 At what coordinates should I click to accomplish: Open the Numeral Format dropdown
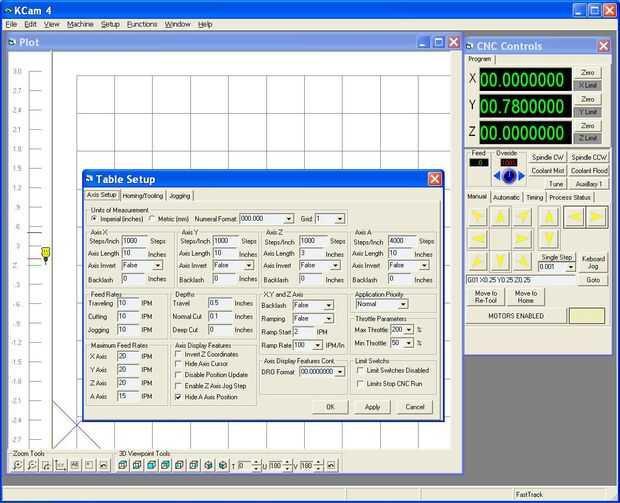289,218
